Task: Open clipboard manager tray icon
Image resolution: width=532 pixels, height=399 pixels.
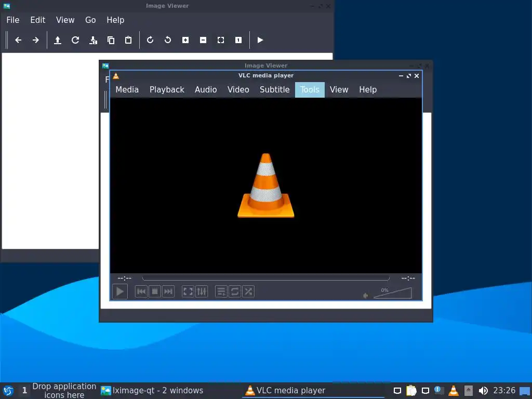Action: 411,391
